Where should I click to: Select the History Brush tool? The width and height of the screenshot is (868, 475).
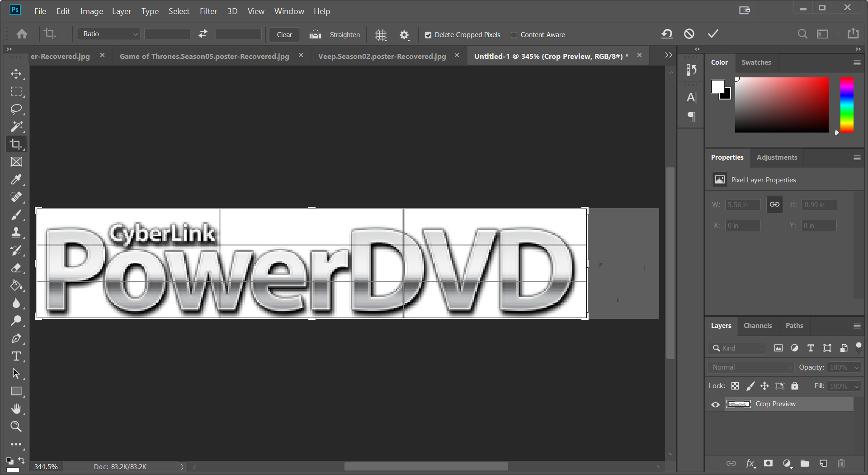click(x=16, y=250)
